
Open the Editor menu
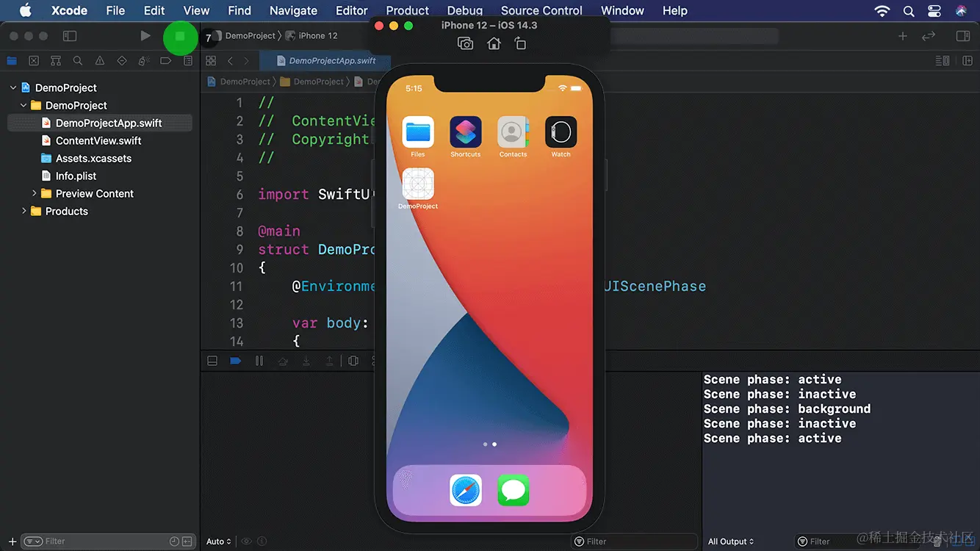click(352, 10)
